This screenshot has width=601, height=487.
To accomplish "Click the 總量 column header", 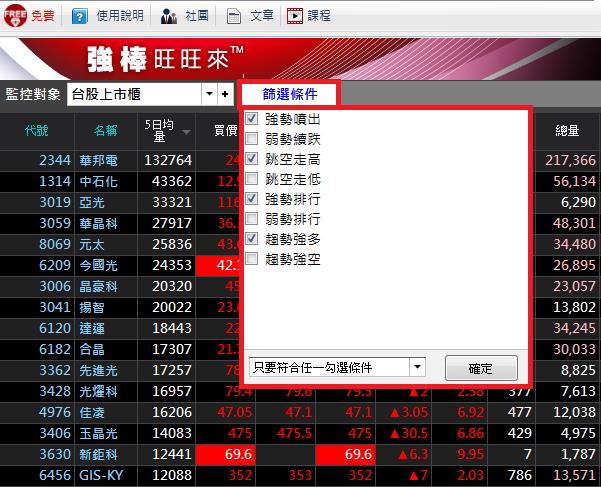I will [567, 131].
